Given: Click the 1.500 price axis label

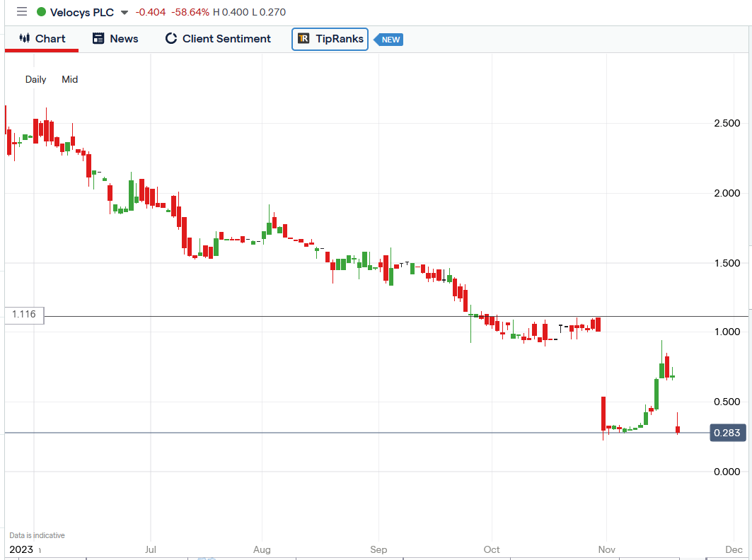Looking at the screenshot, I should [x=727, y=263].
